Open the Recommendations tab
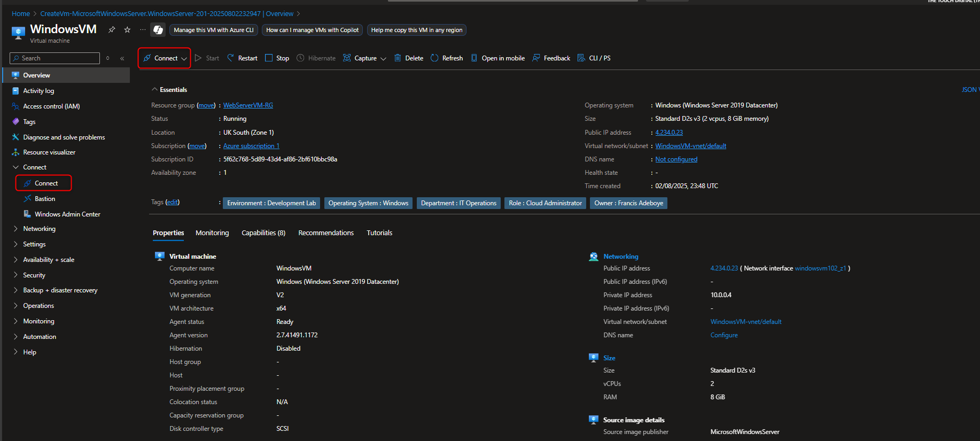980x441 pixels. click(326, 233)
